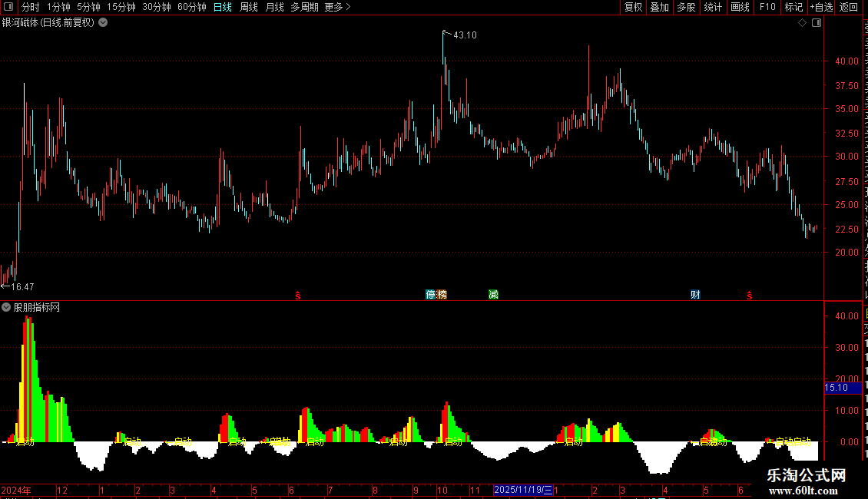Click the 30.00 label on indicator axis

point(847,348)
